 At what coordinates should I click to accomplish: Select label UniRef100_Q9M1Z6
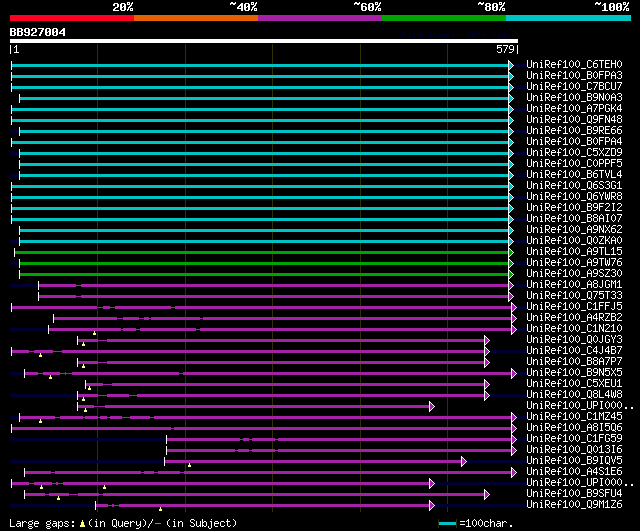point(574,505)
